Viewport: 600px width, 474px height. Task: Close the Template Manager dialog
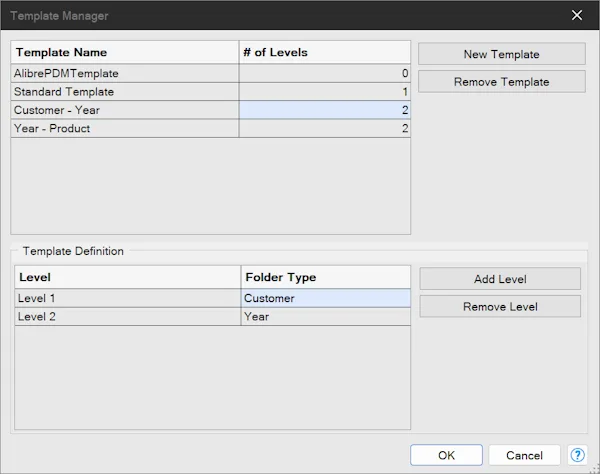click(x=577, y=15)
